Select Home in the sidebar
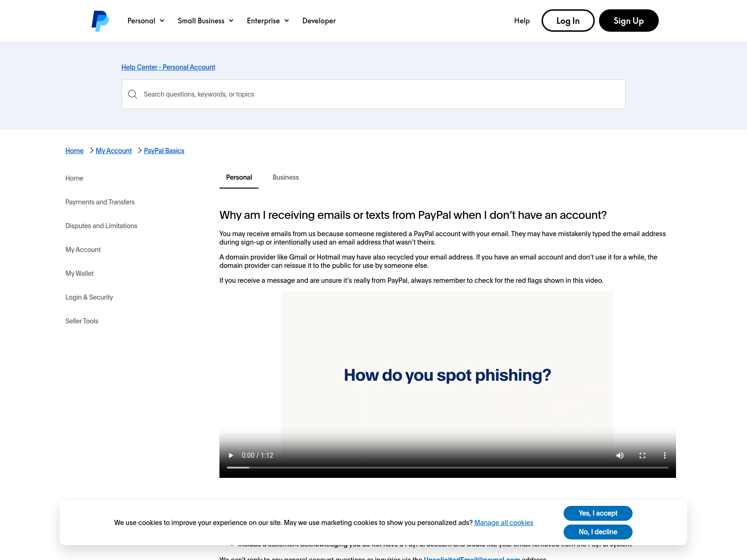 74,178
